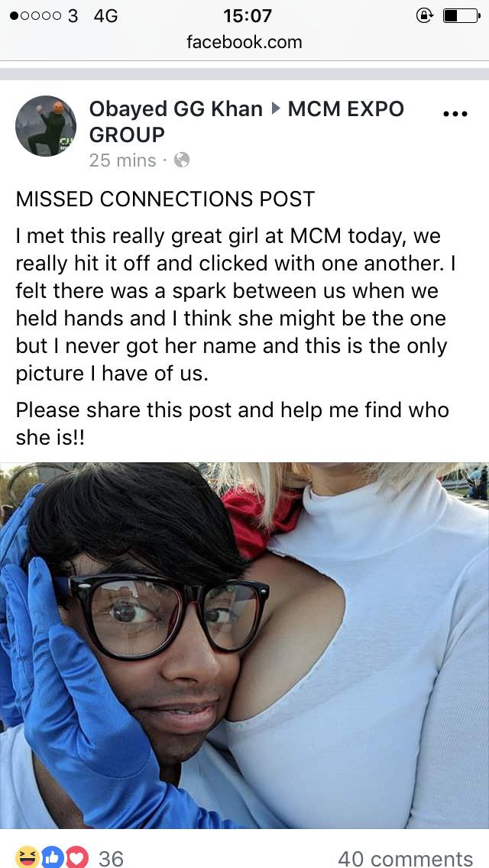This screenshot has height=868, width=489.
Task: Tap the red Love heart reaction icon
Action: click(x=77, y=857)
